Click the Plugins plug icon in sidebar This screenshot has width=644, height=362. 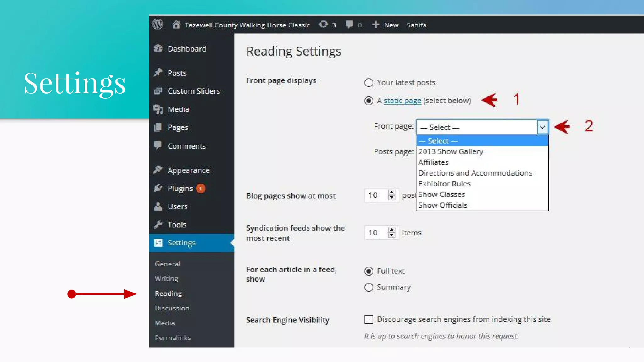(158, 188)
